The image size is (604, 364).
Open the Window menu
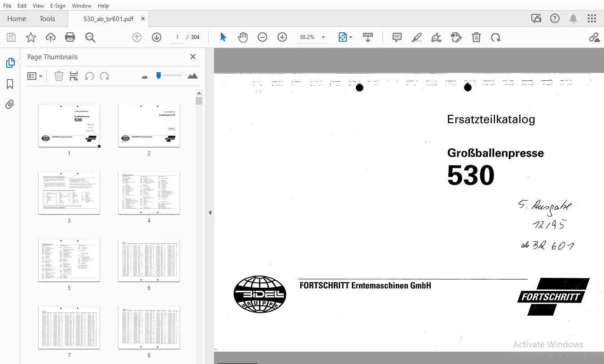82,6
